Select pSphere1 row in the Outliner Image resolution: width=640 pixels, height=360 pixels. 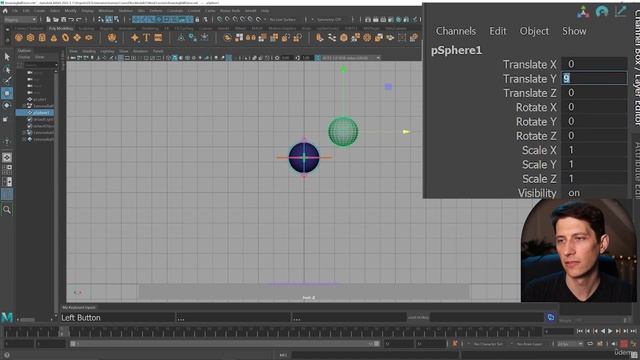click(35, 113)
